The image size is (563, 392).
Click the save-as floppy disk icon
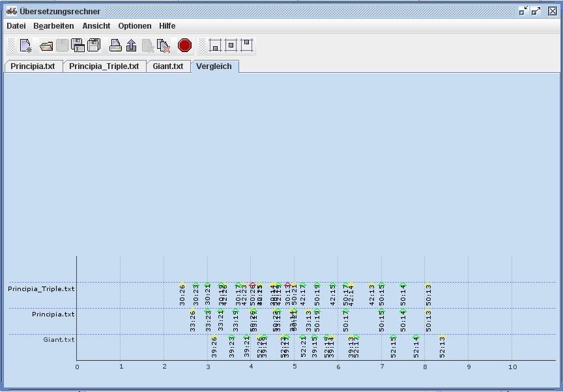[78, 46]
